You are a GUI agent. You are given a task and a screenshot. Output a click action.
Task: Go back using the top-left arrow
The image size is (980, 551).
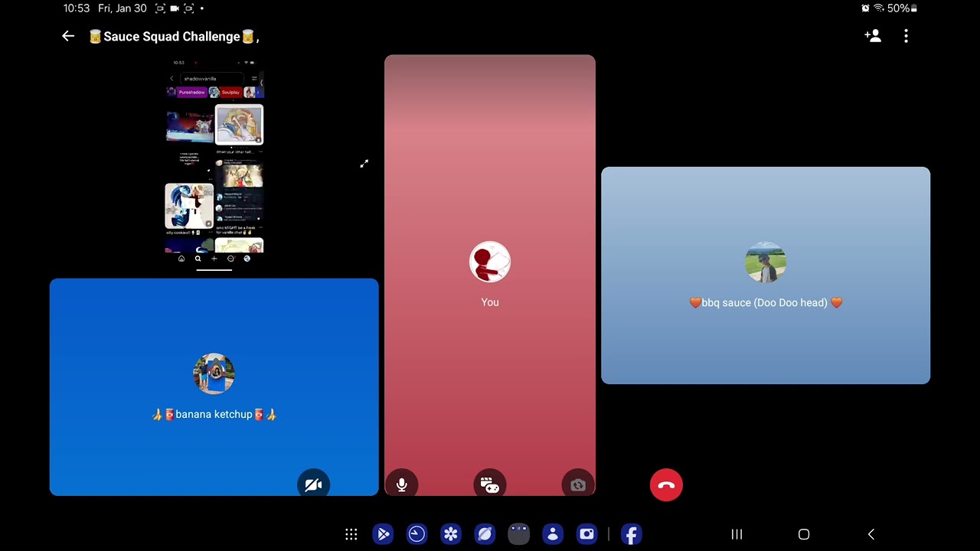tap(68, 36)
